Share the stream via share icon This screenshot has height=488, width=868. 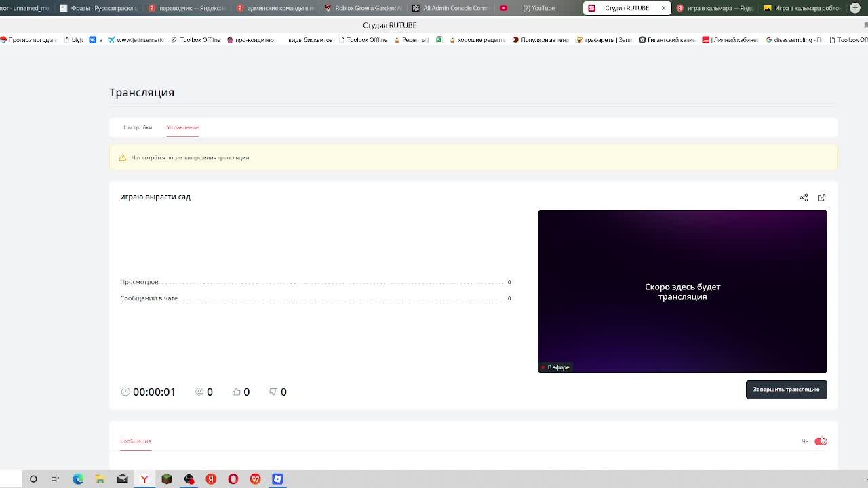pos(804,197)
